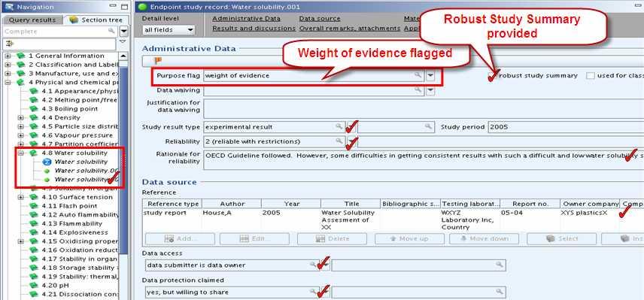Select the 'Water Solubility Assesment of XX' title cell

click(x=351, y=220)
